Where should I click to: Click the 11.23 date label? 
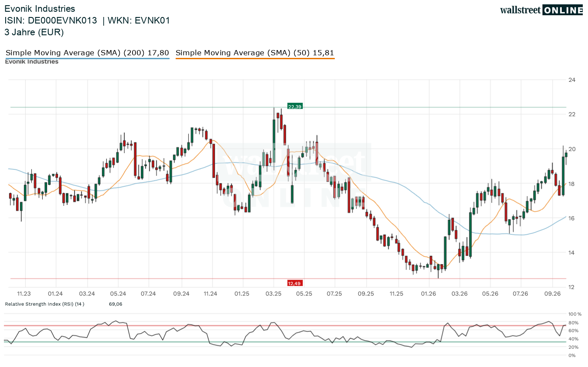24,294
